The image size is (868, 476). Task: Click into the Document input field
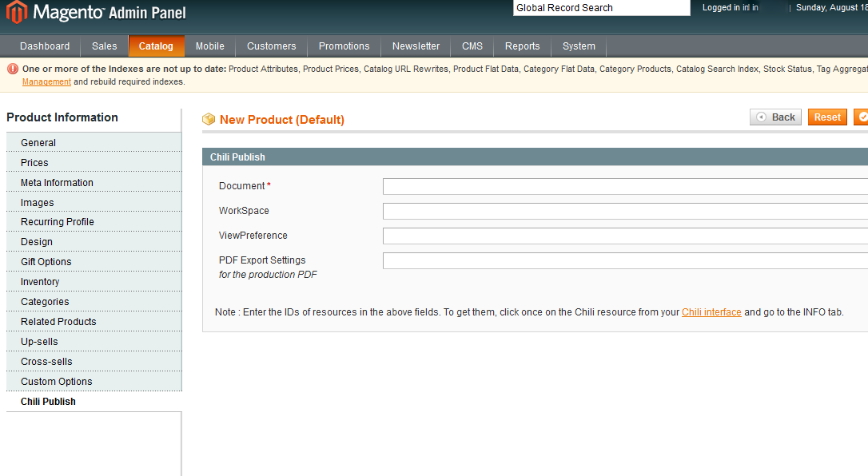click(626, 186)
